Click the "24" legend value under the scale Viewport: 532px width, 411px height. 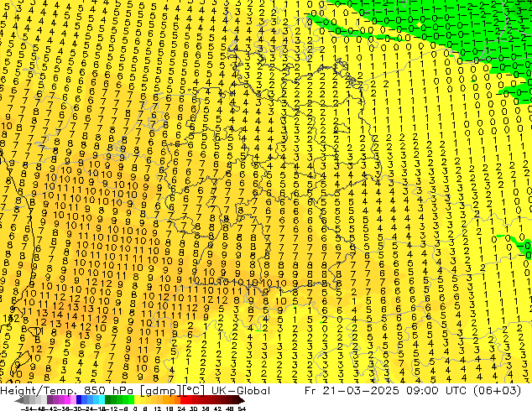coord(181,408)
